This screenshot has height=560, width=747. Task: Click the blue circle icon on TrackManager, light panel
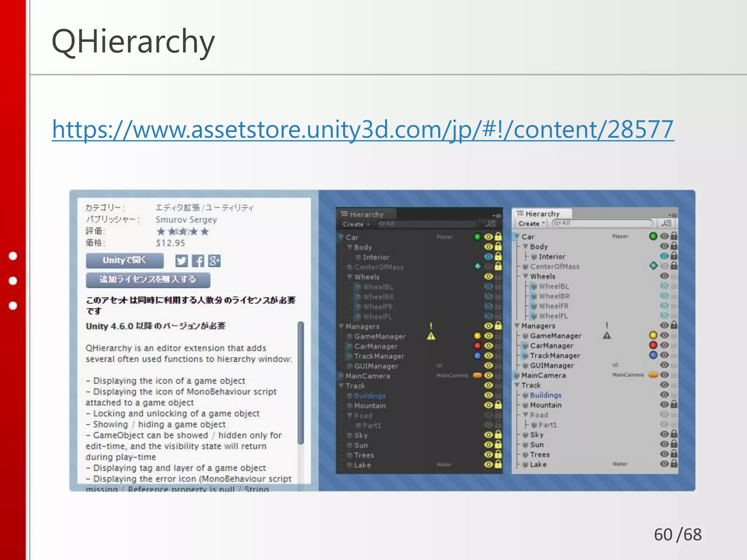[x=653, y=355]
